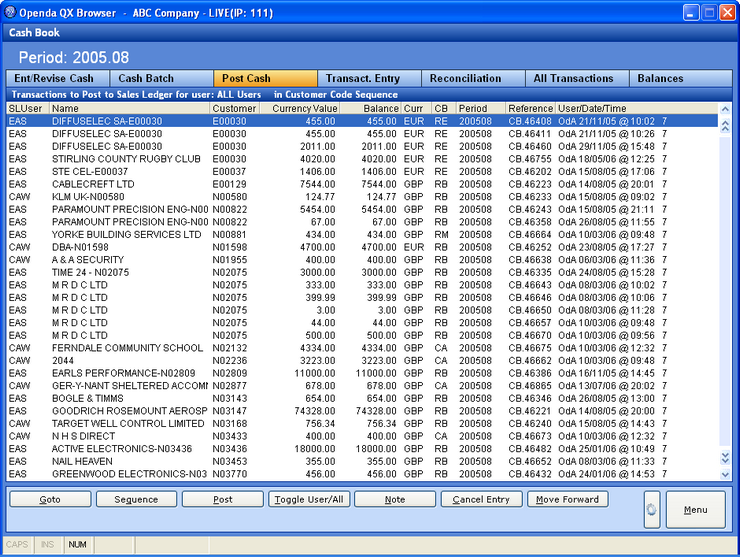Viewport: 740px width, 557px height.
Task: Open the Ent/Revise Cash tab
Action: 58,78
